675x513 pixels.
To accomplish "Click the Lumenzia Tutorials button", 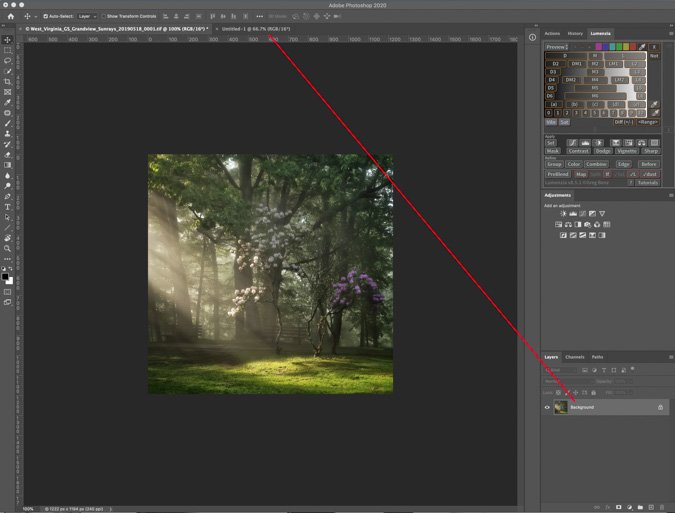I will click(647, 182).
